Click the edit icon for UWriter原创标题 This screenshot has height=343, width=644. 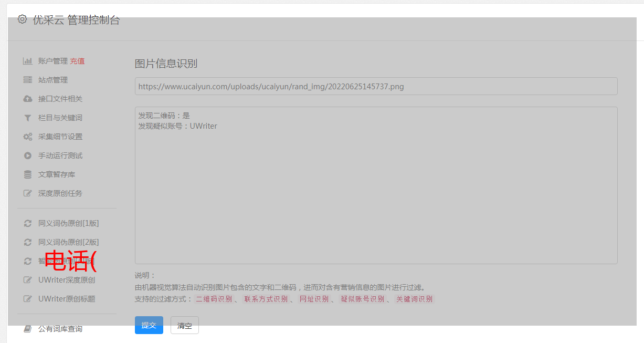click(x=28, y=299)
